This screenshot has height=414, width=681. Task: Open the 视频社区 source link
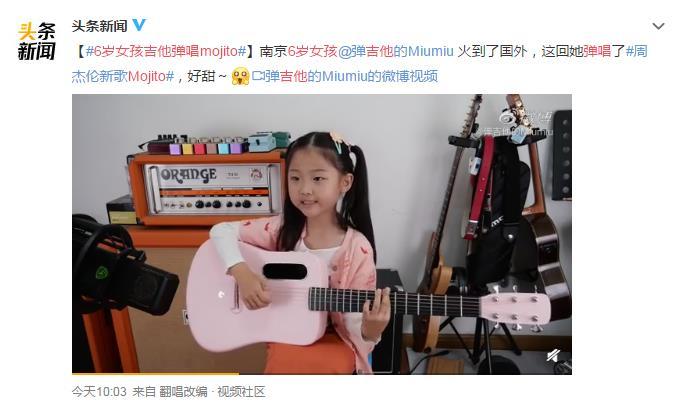241,391
